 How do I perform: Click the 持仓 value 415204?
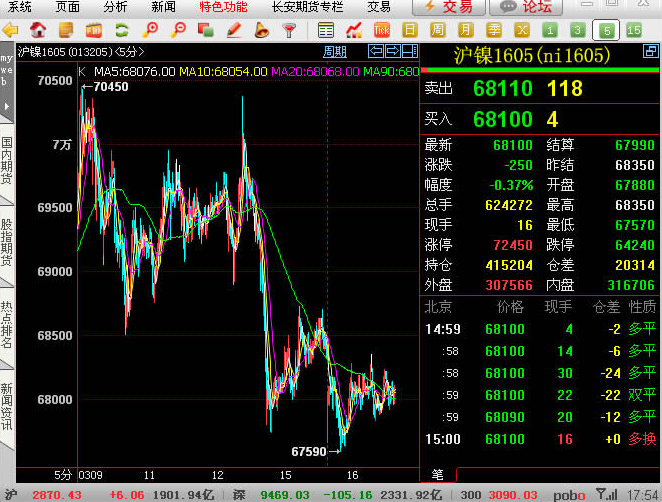[509, 265]
